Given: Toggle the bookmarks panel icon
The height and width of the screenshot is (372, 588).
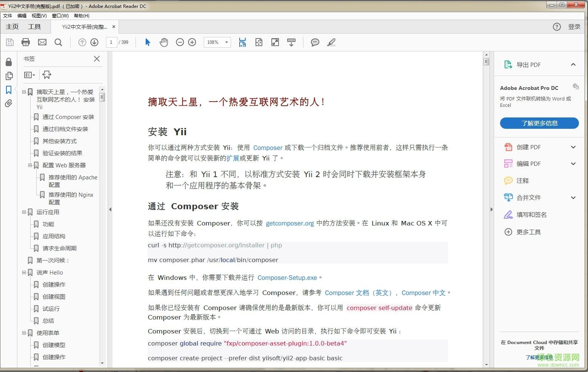Looking at the screenshot, I should 9,90.
